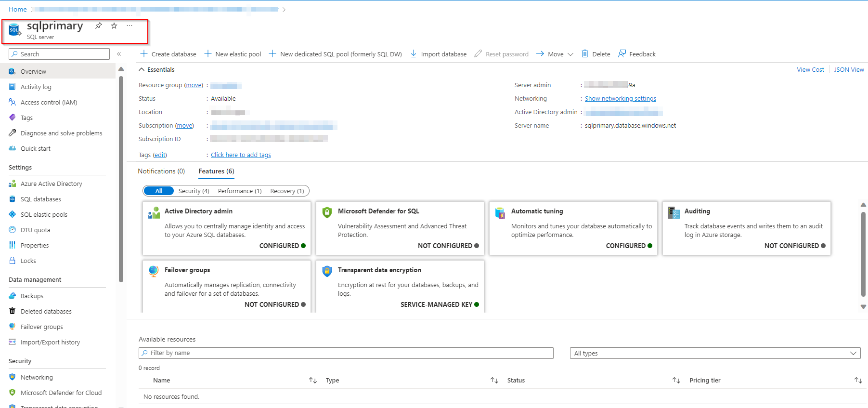
Task: Click the Import database arrow icon
Action: (414, 53)
